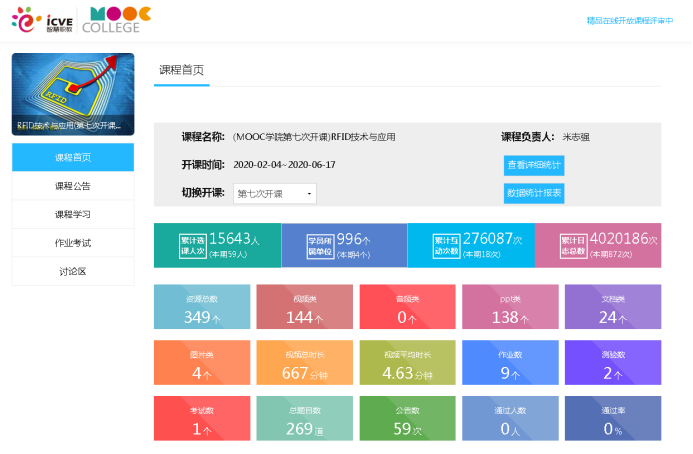
Task: Open 作业考试 from the sidebar
Action: (x=72, y=243)
